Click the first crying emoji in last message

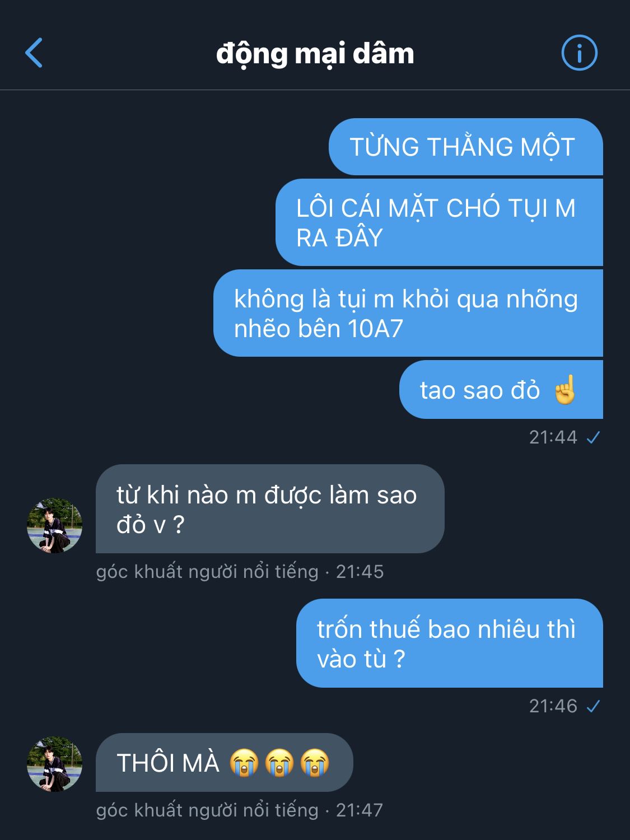click(244, 763)
